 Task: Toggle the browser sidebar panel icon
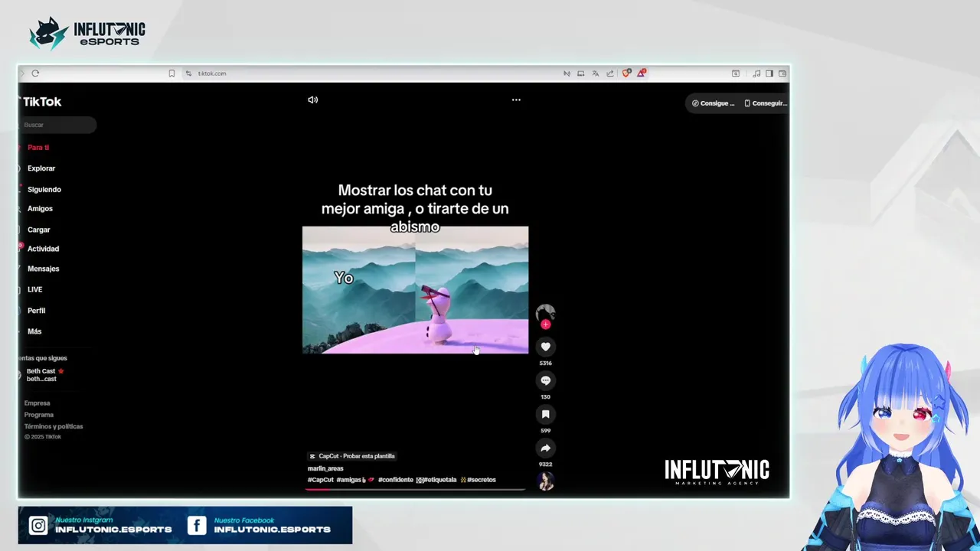pyautogui.click(x=769, y=73)
